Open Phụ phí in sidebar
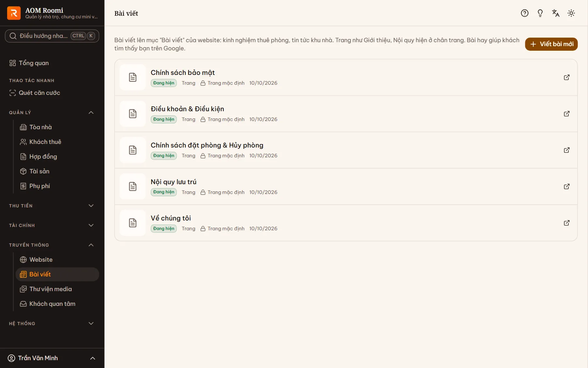 coord(57,186)
